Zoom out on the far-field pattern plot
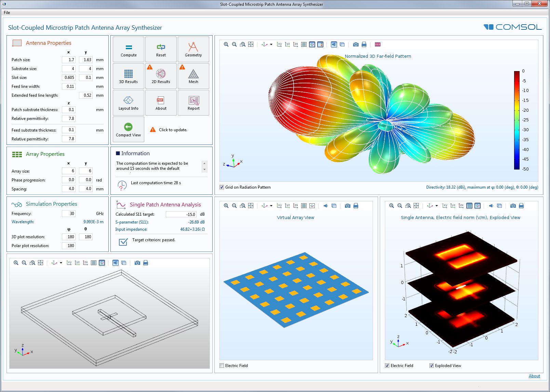This screenshot has width=550, height=392. [234, 44]
